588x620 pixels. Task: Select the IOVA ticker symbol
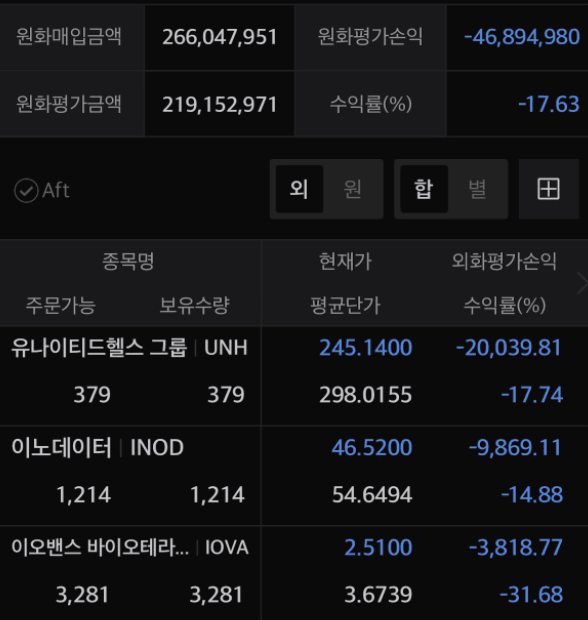(227, 548)
